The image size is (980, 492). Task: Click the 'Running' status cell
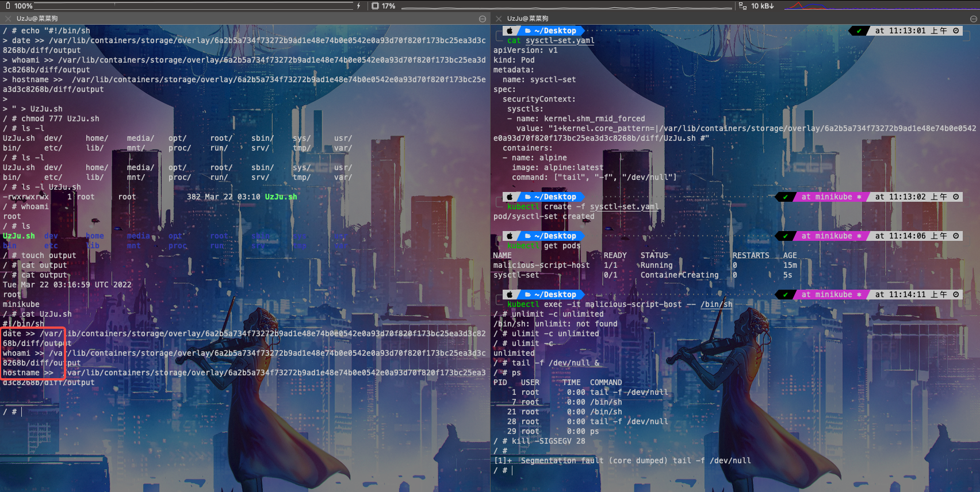[656, 265]
